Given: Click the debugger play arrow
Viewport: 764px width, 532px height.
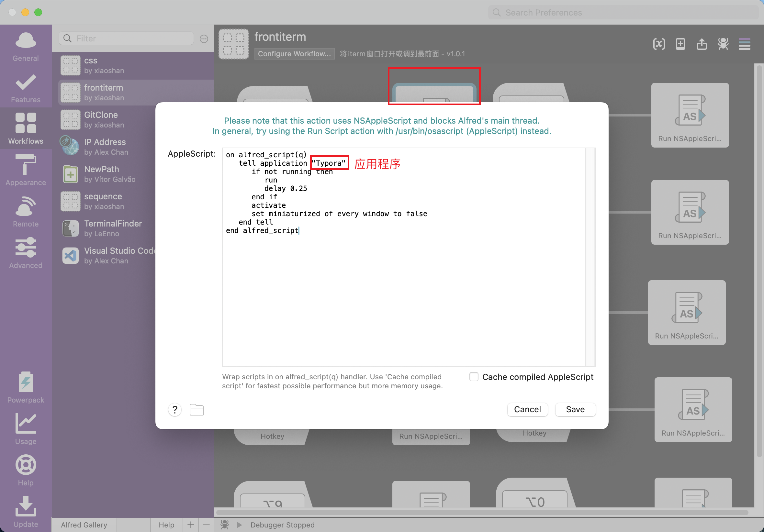Looking at the screenshot, I should [x=239, y=525].
